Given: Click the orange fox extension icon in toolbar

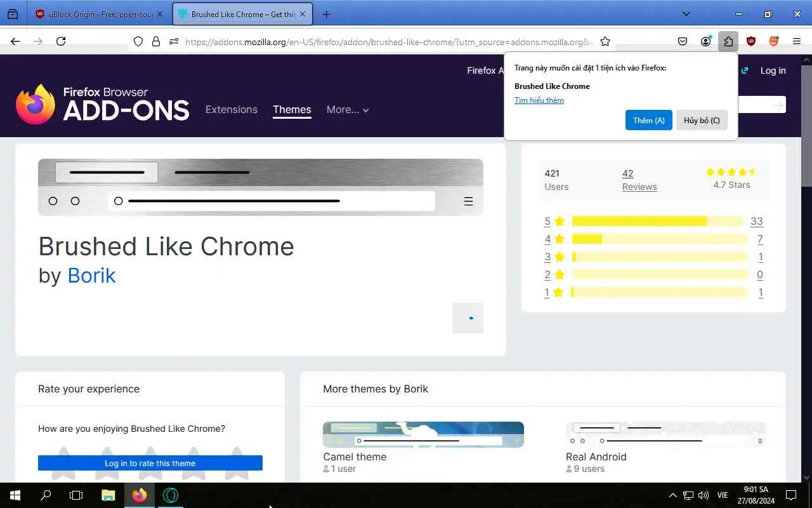Looking at the screenshot, I should click(x=774, y=41).
